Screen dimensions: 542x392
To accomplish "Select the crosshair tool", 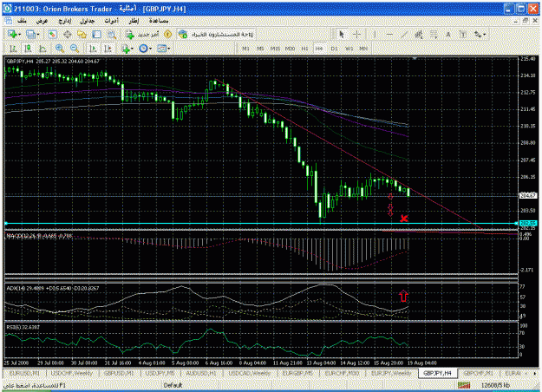I will (356, 34).
